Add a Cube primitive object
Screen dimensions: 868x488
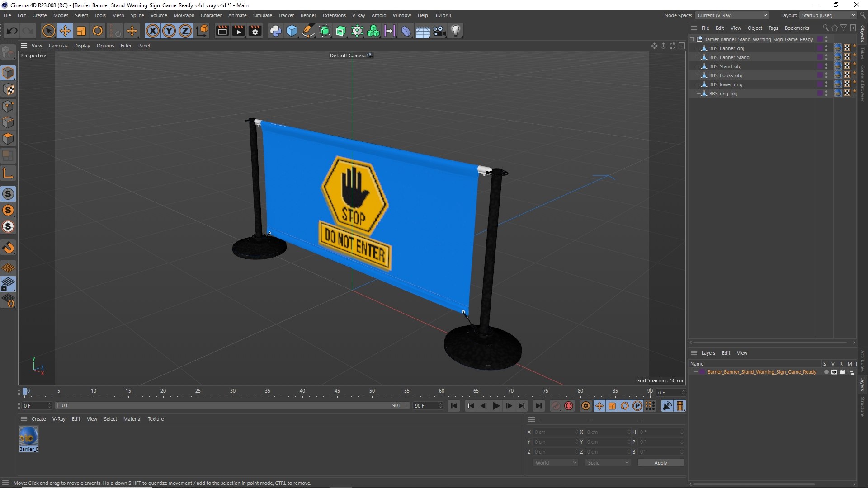click(292, 31)
